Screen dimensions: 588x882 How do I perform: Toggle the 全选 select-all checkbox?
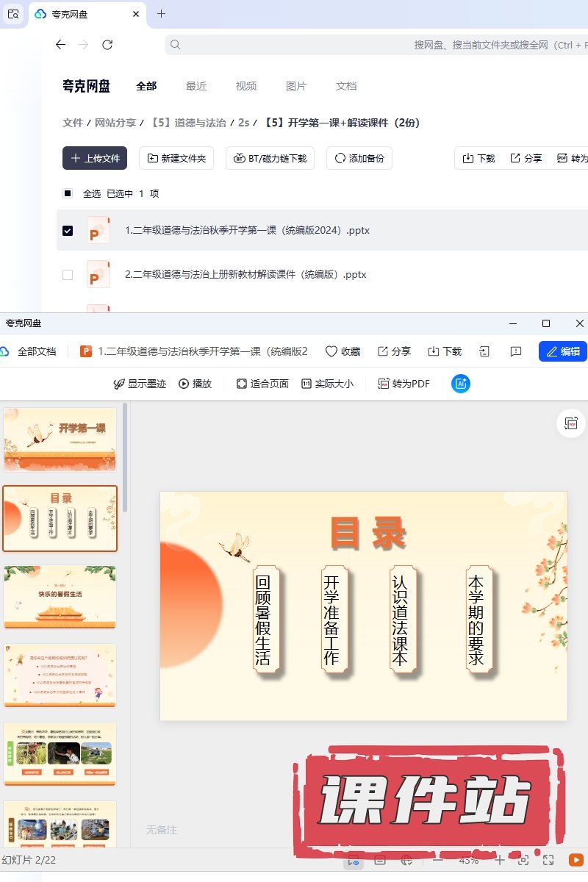pyautogui.click(x=68, y=193)
